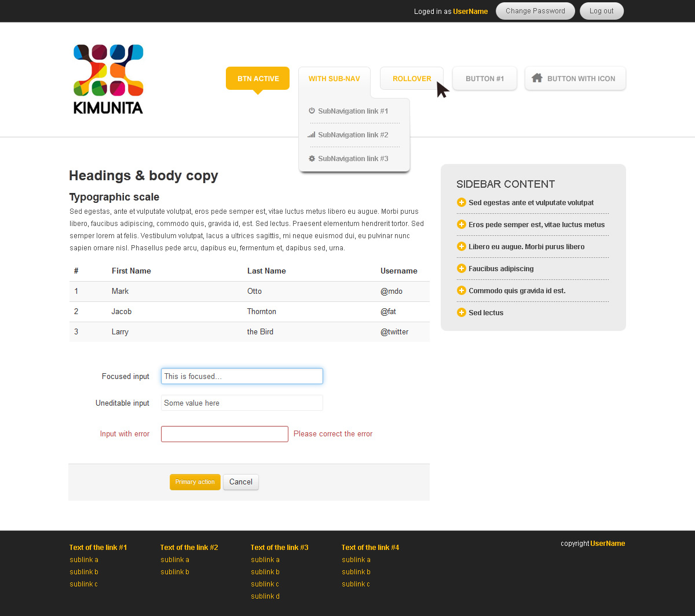Screen dimensions: 695x616
Task: Click the Jacob cell in table
Action: point(122,311)
